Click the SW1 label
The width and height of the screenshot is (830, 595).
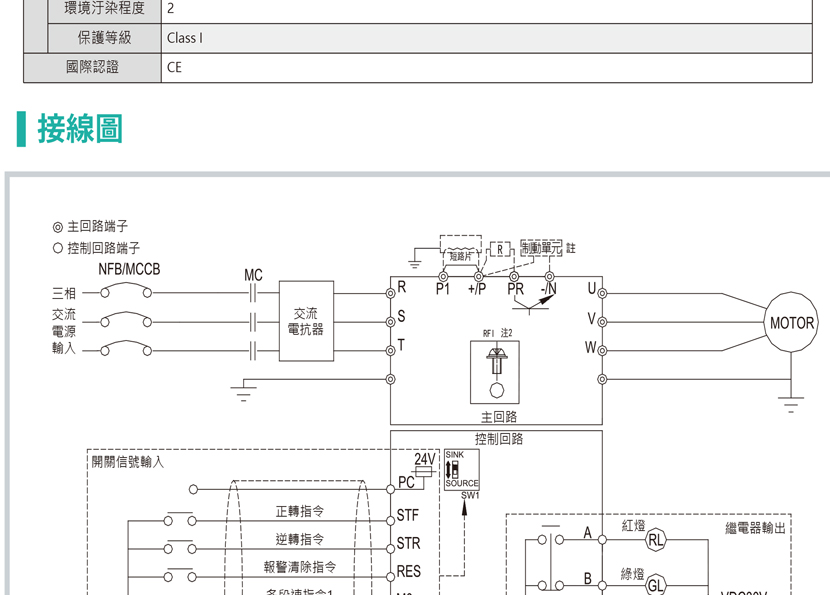[470, 495]
